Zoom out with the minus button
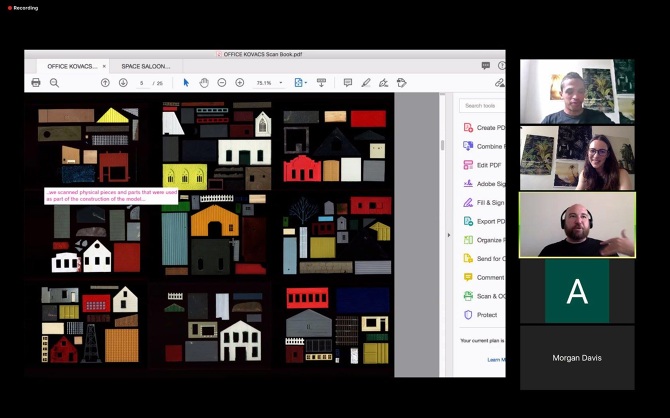The width and height of the screenshot is (670, 418). [x=222, y=83]
